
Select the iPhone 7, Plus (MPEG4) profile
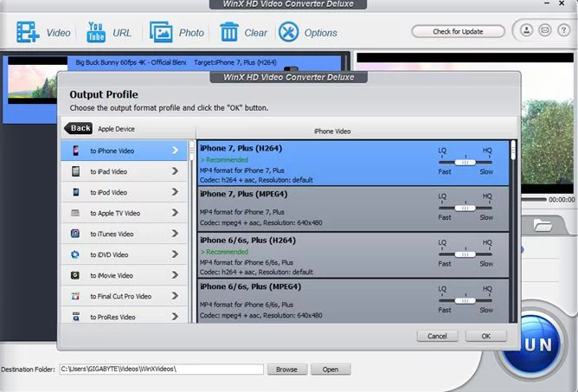click(353, 209)
